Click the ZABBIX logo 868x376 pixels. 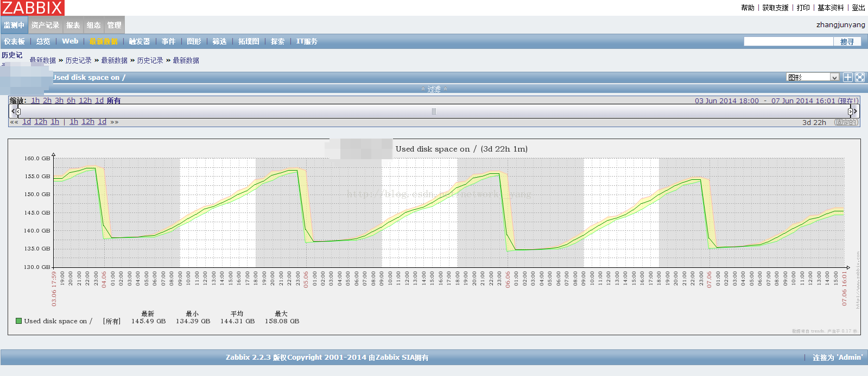point(33,8)
